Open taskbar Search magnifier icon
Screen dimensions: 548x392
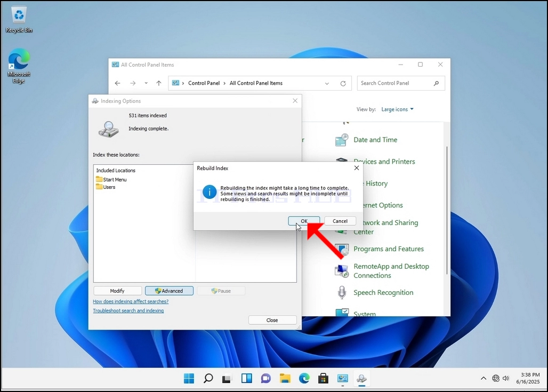(208, 378)
